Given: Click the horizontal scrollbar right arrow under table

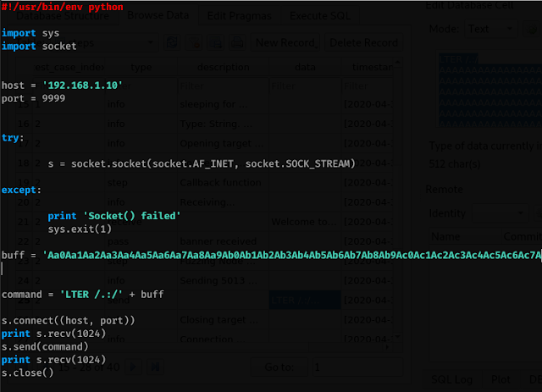Looking at the screenshot, I should 388,347.
